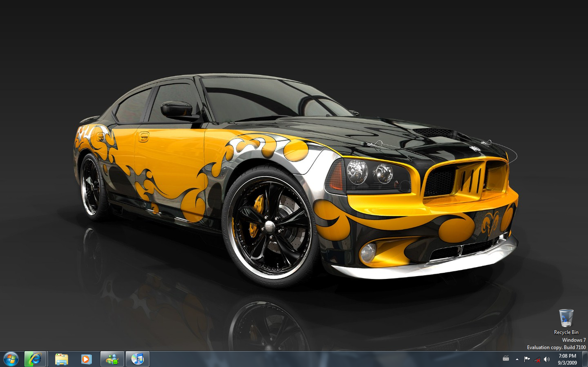Open the volume speaker control

[x=547, y=359]
